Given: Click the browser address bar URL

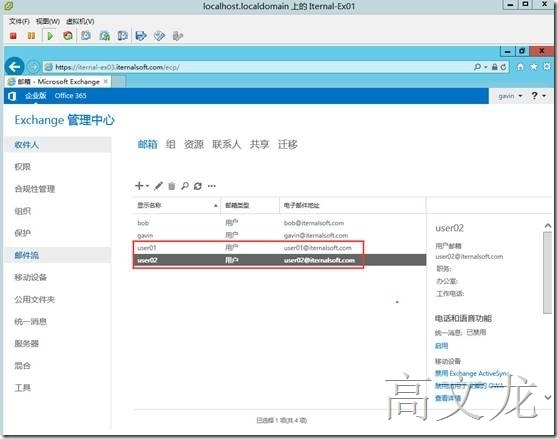Looking at the screenshot, I should (x=117, y=67).
